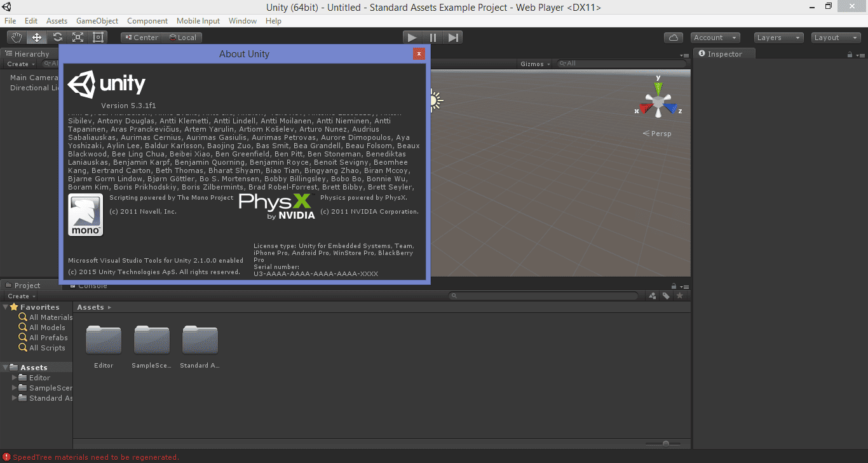Open the Cloud services icon
This screenshot has width=868, height=463.
(x=674, y=38)
